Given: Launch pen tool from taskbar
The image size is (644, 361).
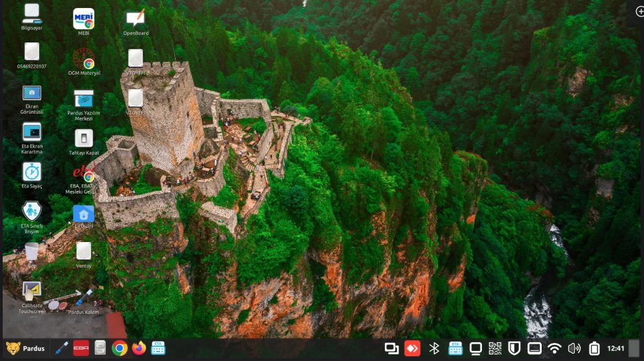Looking at the screenshot, I should pyautogui.click(x=62, y=349).
